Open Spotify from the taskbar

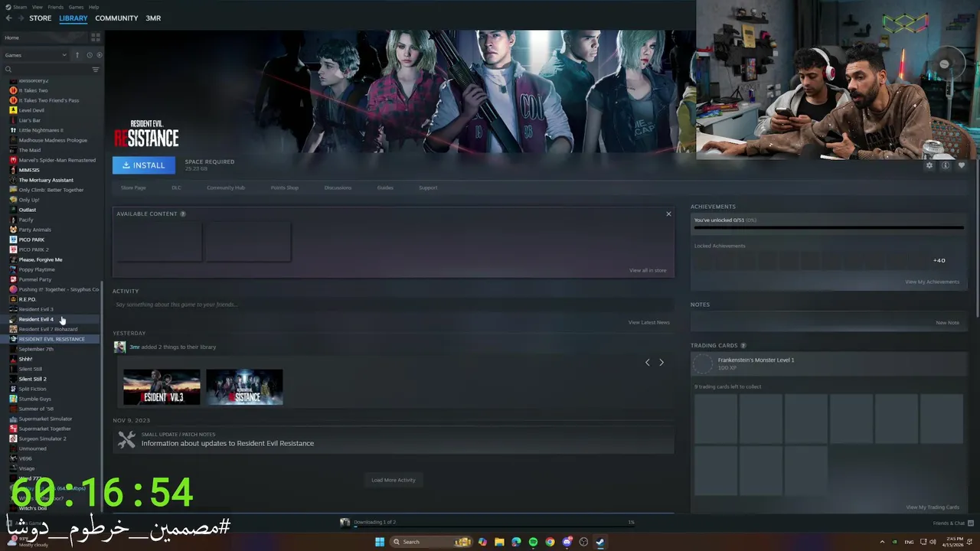(x=533, y=542)
